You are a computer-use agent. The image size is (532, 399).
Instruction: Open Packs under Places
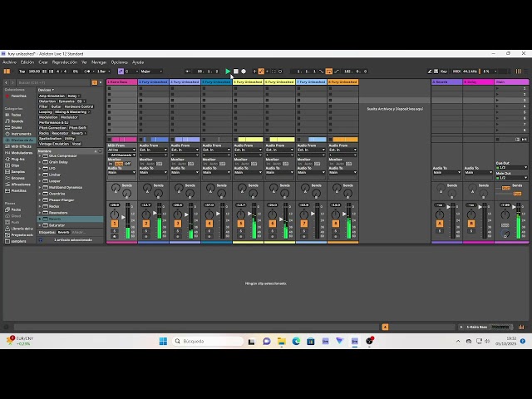[16, 209]
